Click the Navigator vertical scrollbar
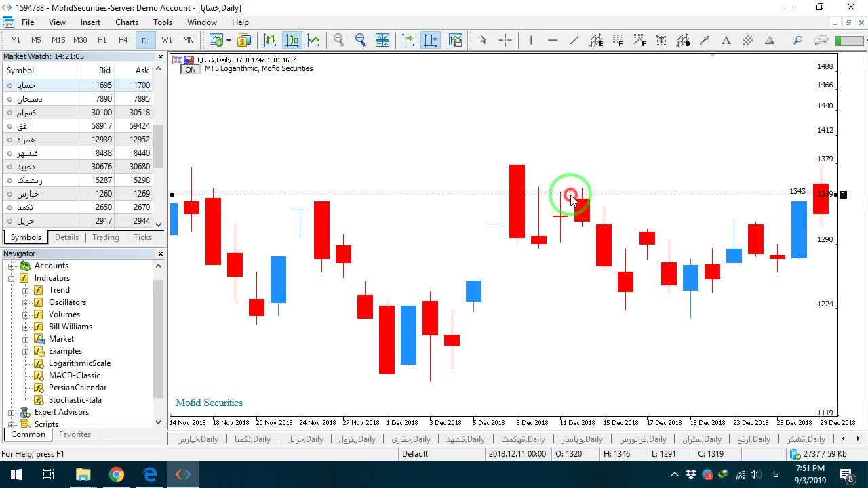868x488 pixels. [159, 339]
